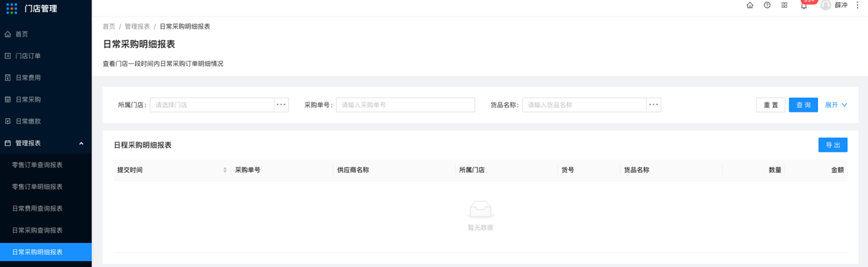Click the user avatar icon
The image size is (868, 267).
tap(826, 5)
